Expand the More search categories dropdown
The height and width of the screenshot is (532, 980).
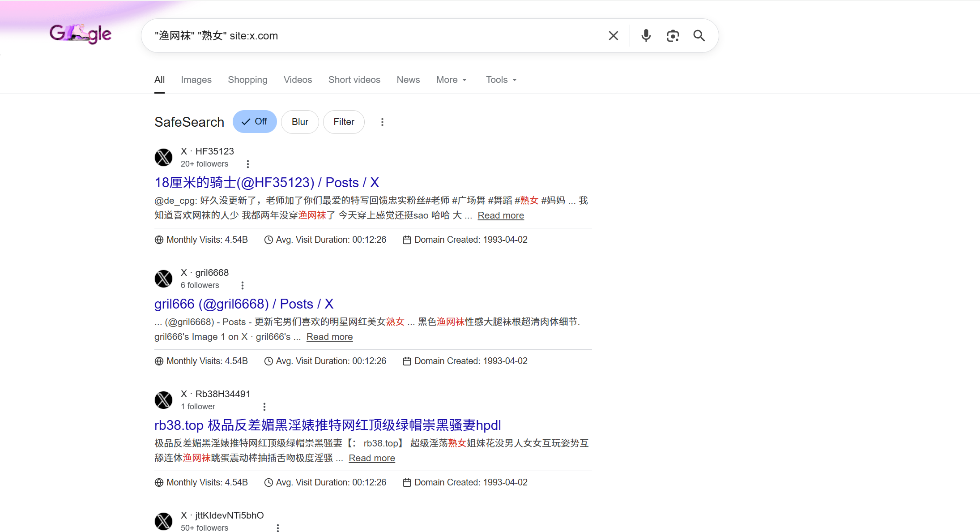tap(451, 80)
